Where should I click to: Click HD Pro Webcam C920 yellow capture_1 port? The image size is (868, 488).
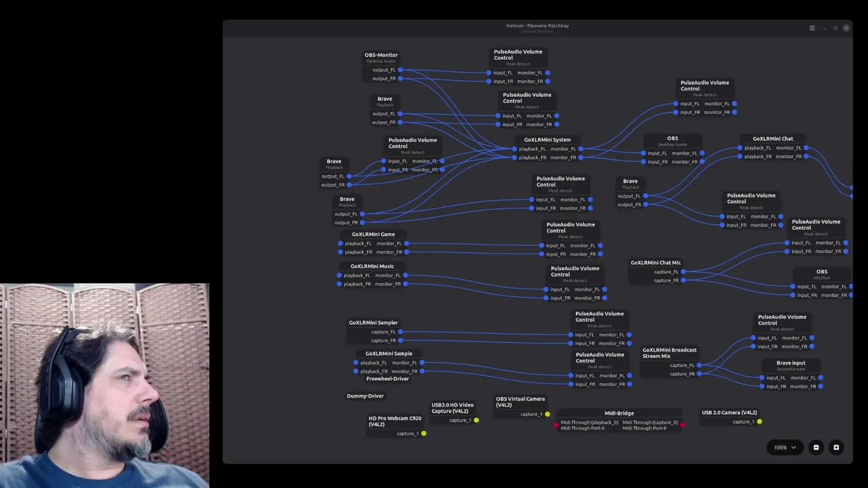(424, 434)
